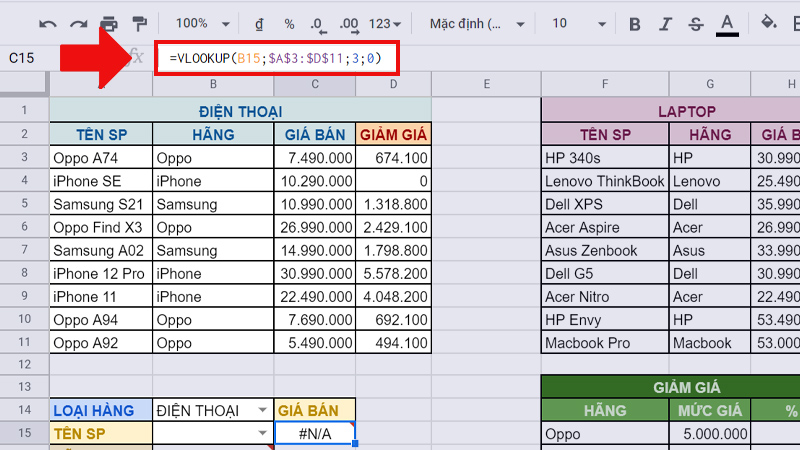Image resolution: width=800 pixels, height=450 pixels.
Task: Open the text color picker
Action: [727, 23]
